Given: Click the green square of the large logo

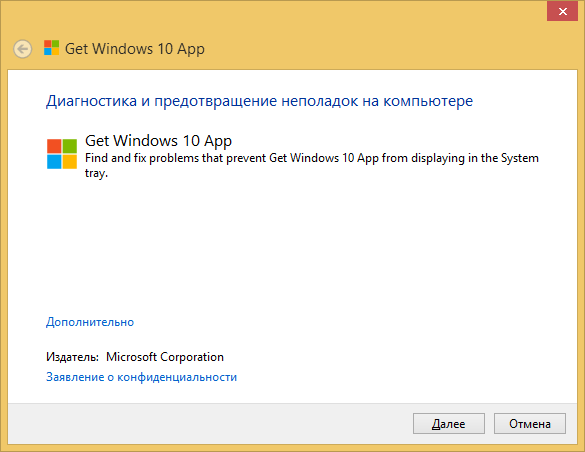Looking at the screenshot, I should point(70,146).
